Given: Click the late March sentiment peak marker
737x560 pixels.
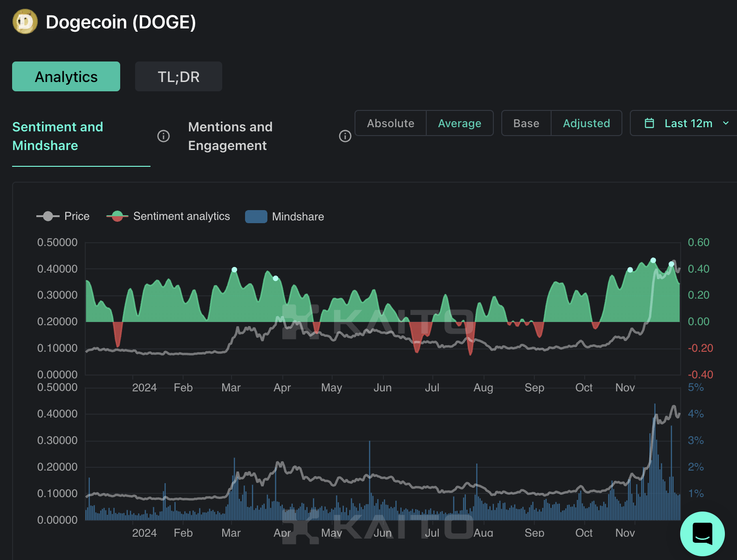Looking at the screenshot, I should tap(276, 278).
